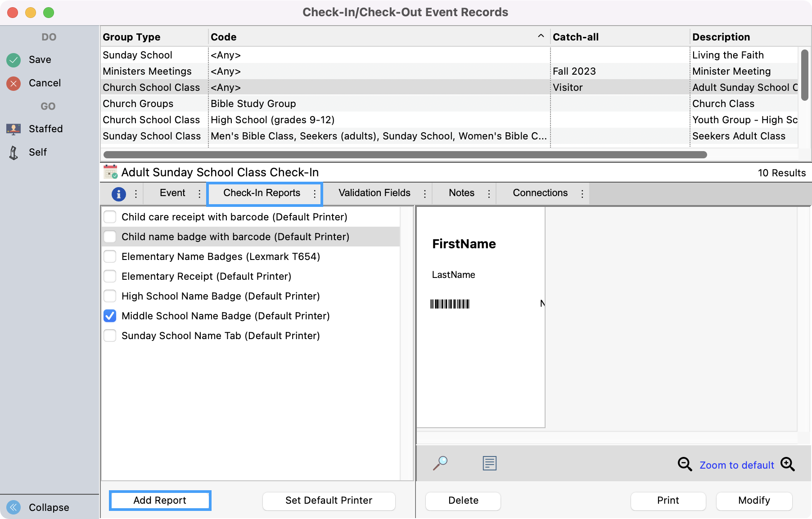Open the Staffed check-in mode icon
This screenshot has height=519, width=812.
(13, 129)
